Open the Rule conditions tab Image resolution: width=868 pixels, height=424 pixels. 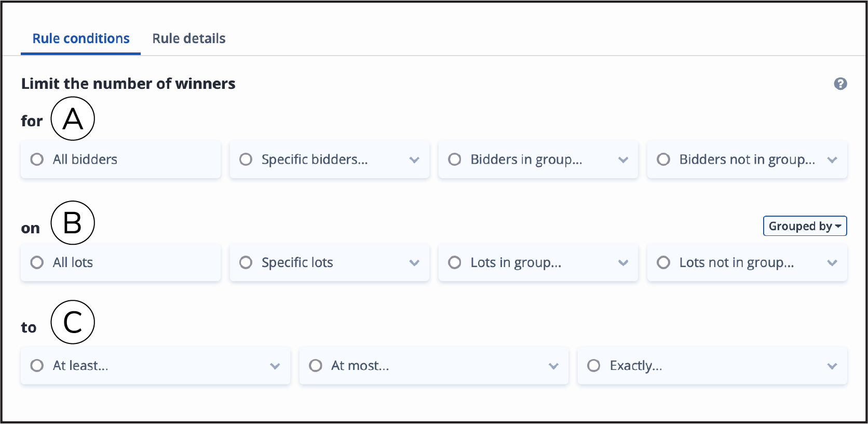(x=81, y=38)
